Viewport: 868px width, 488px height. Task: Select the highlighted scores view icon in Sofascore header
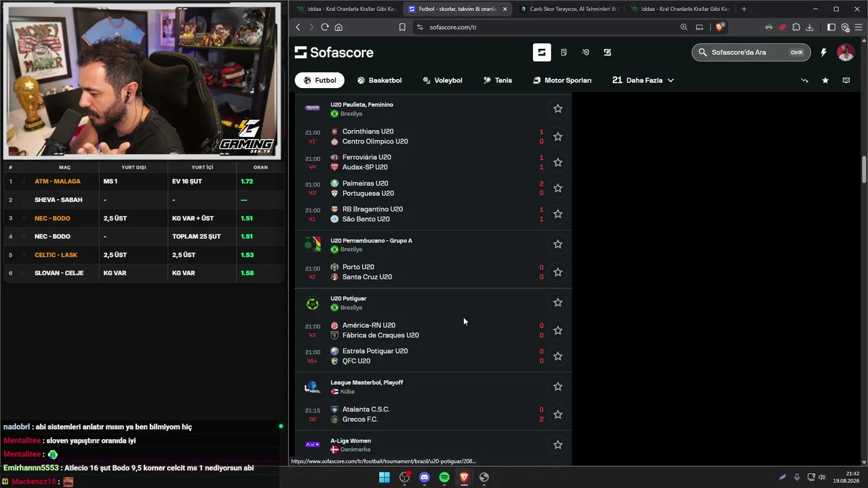[x=542, y=52]
